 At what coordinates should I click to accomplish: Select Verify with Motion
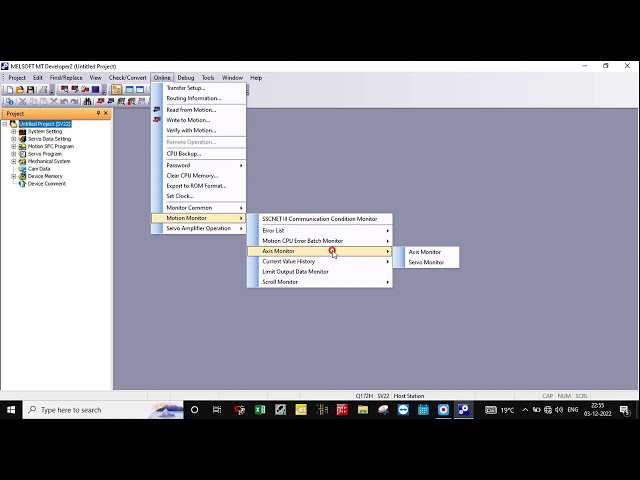coord(198,130)
